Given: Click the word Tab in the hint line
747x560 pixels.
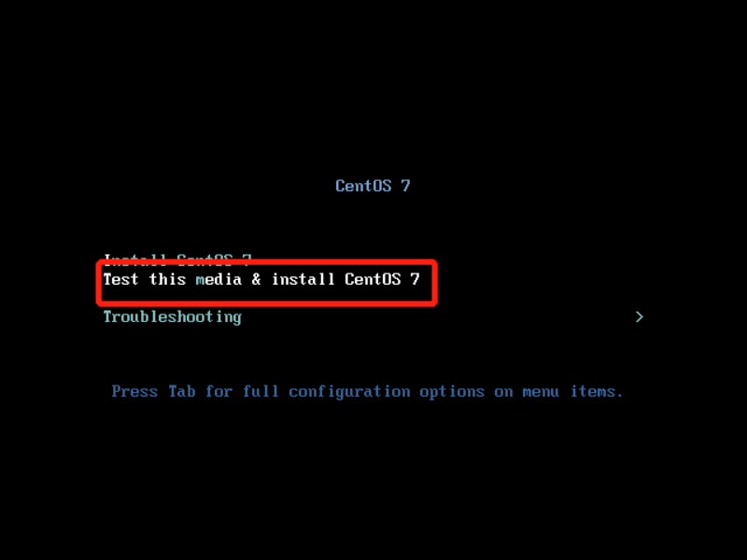Looking at the screenshot, I should tap(182, 391).
